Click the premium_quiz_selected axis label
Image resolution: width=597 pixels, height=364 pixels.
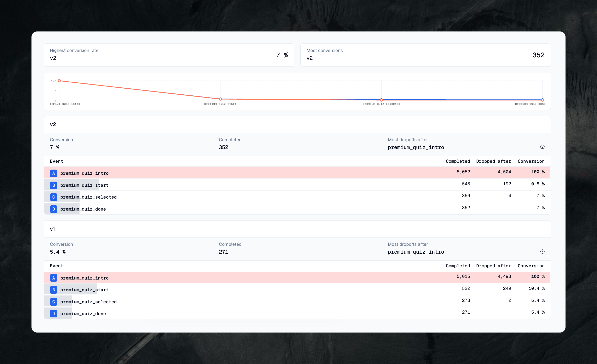pyautogui.click(x=381, y=104)
